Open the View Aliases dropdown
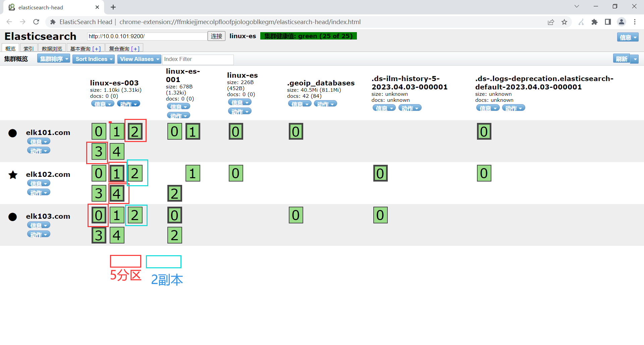 pyautogui.click(x=139, y=59)
